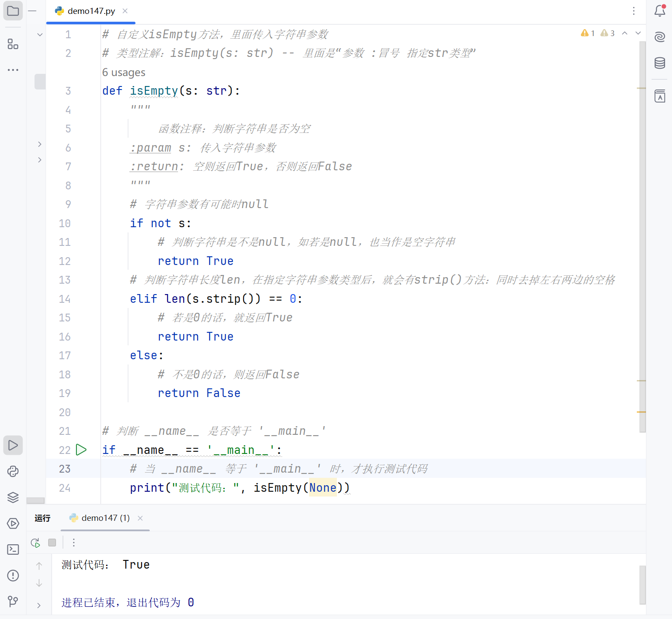Rerun demo147 in the Run panel
This screenshot has height=619, width=672.
coord(36,543)
